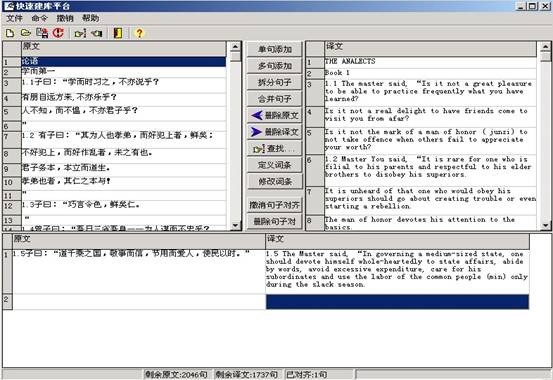Click the status bar entry 剩余原文:2046句
The image size is (553, 380).
(177, 374)
